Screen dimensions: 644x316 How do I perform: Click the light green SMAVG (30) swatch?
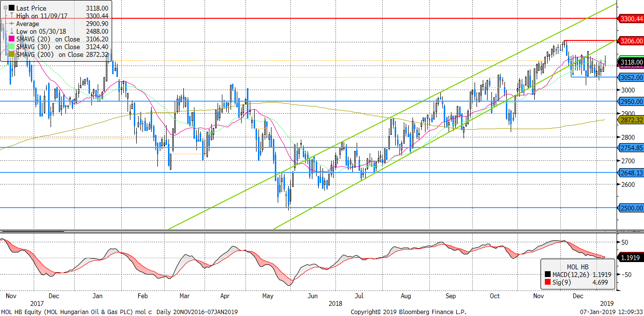pyautogui.click(x=12, y=47)
